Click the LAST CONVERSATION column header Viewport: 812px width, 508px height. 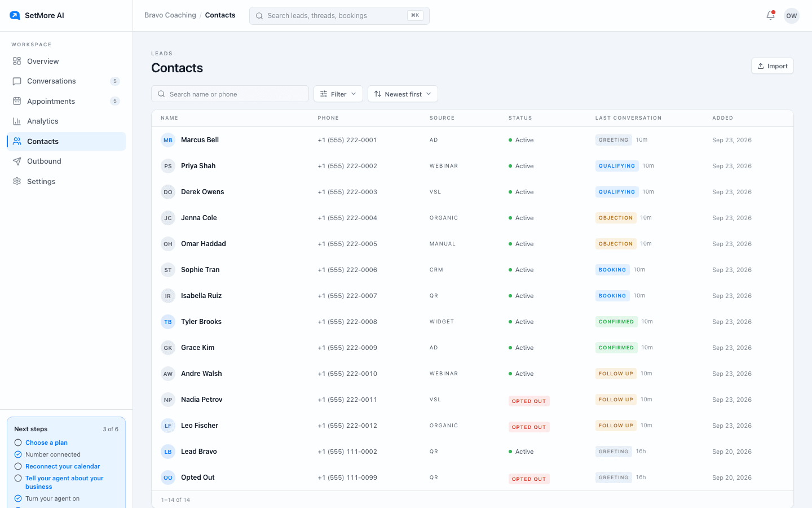629,118
